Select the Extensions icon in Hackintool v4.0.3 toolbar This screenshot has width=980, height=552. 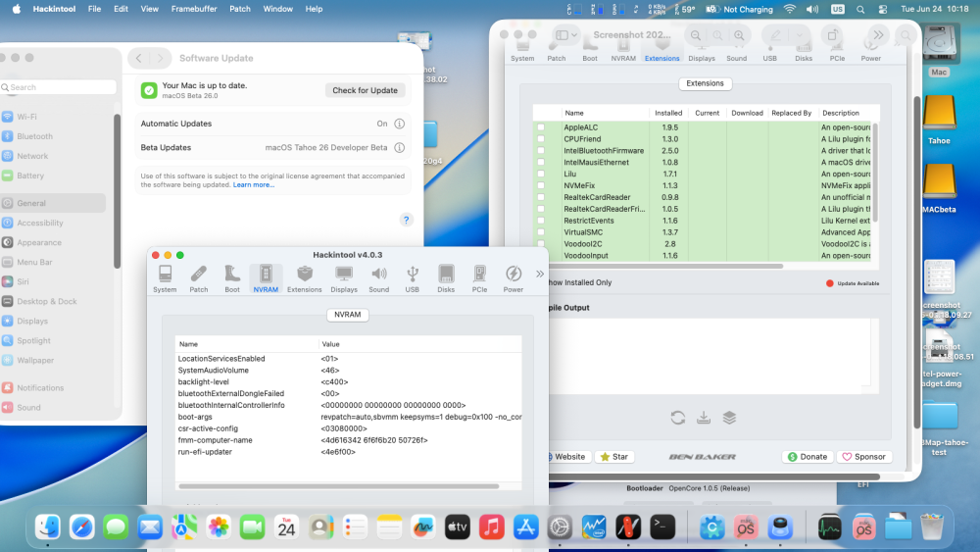(305, 274)
